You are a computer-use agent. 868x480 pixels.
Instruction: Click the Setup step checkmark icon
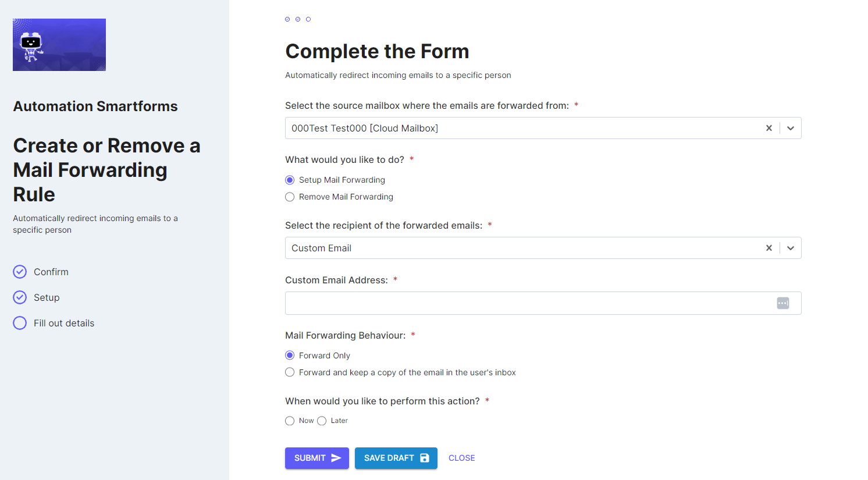[x=20, y=297]
